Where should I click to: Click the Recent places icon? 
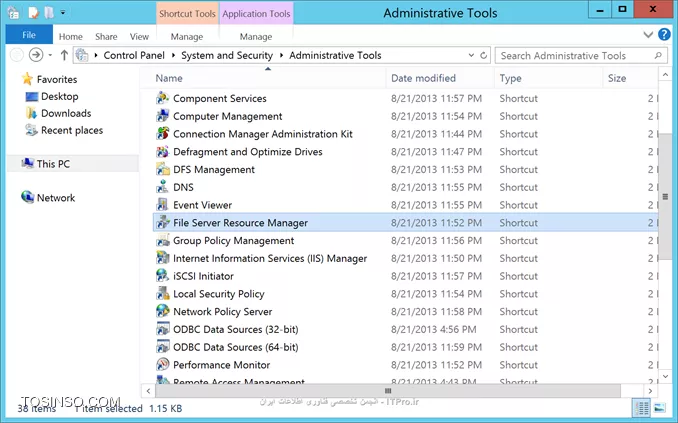click(32, 130)
